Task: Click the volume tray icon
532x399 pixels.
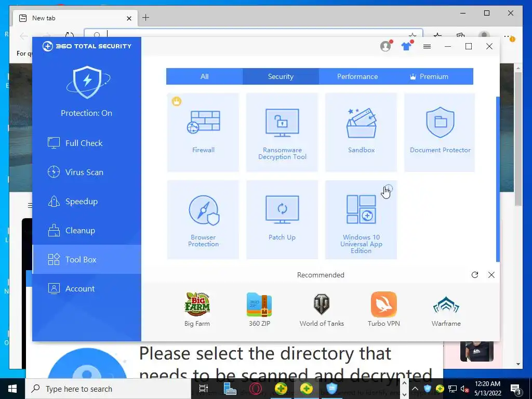Action: [464, 389]
